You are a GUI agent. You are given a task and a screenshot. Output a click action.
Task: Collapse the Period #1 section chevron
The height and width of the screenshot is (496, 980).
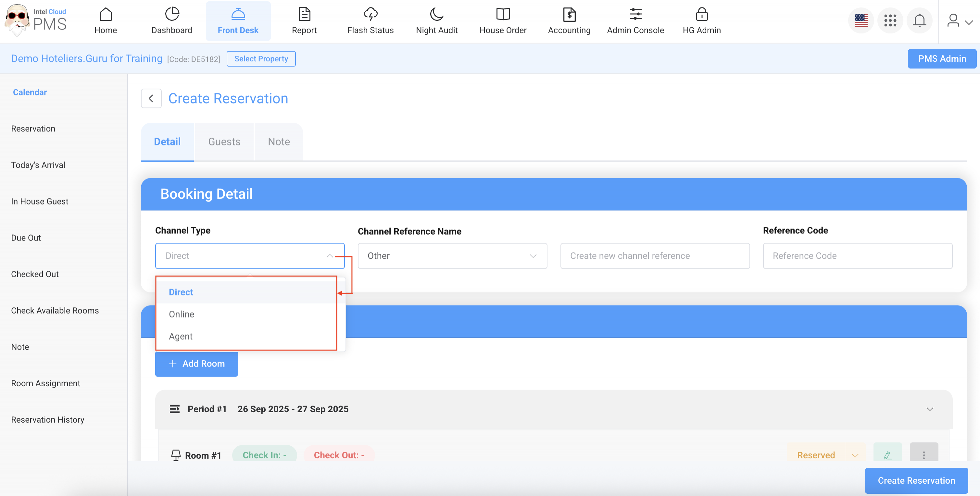coord(929,409)
